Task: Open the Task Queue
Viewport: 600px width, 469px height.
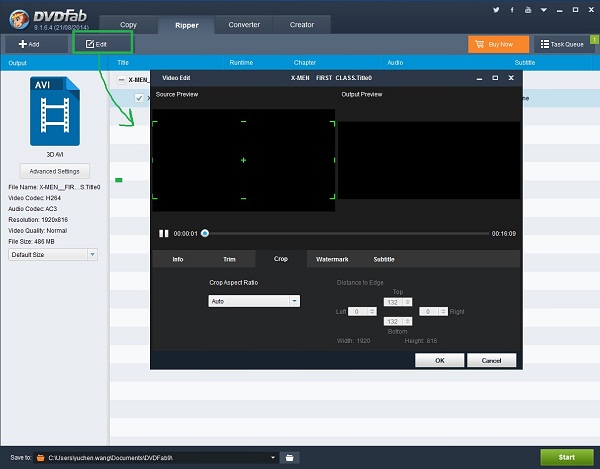Action: (x=562, y=44)
